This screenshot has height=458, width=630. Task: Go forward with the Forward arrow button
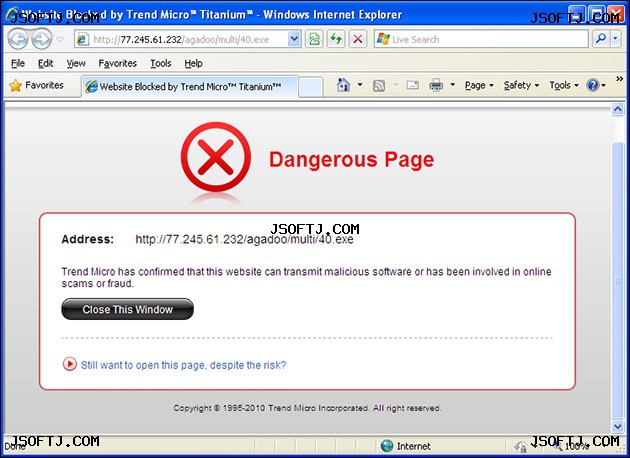42,39
